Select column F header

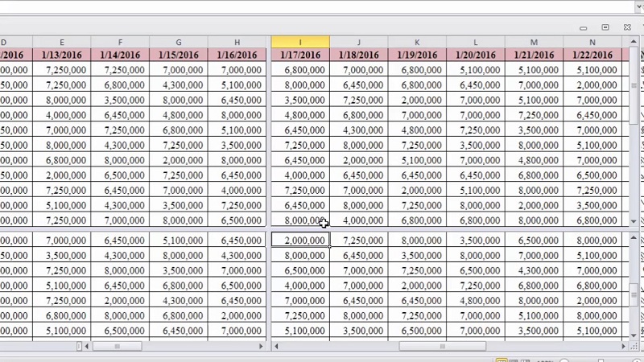(x=120, y=42)
